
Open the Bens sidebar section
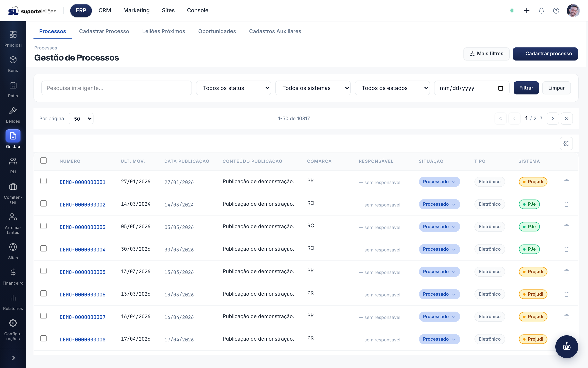(13, 64)
